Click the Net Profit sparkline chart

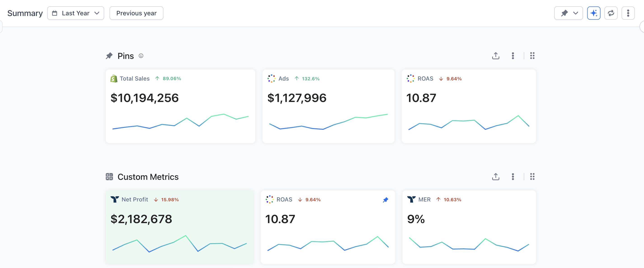pyautogui.click(x=179, y=244)
